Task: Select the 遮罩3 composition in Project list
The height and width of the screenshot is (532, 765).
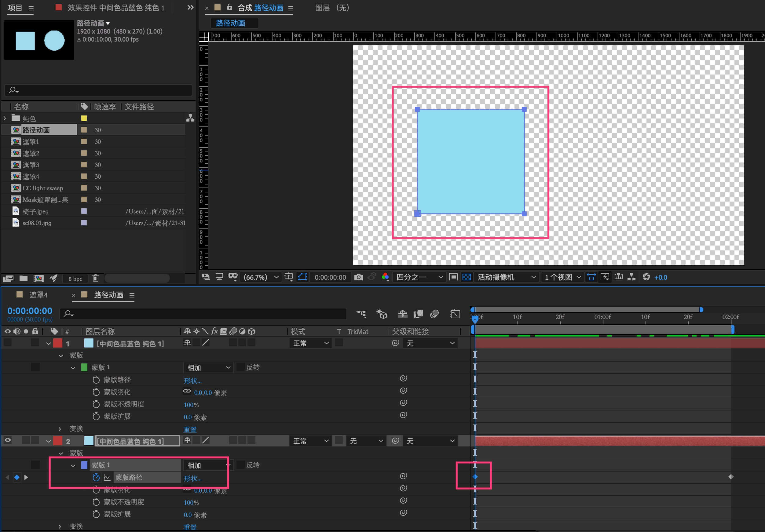Action: [x=31, y=165]
